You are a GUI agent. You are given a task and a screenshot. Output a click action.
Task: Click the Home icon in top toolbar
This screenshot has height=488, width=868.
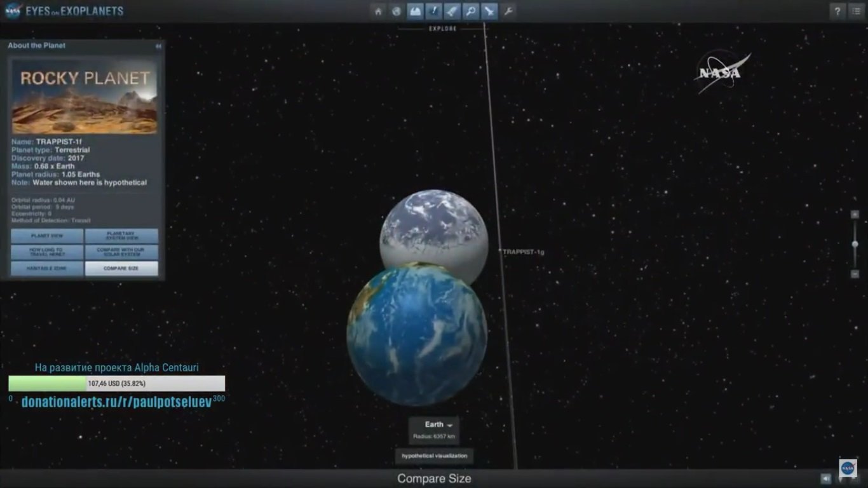point(378,11)
